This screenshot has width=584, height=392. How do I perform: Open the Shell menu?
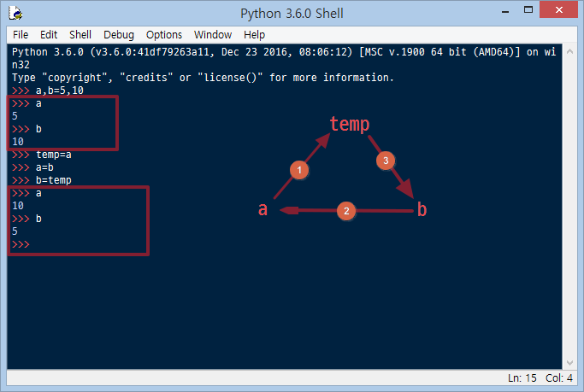tap(80, 34)
